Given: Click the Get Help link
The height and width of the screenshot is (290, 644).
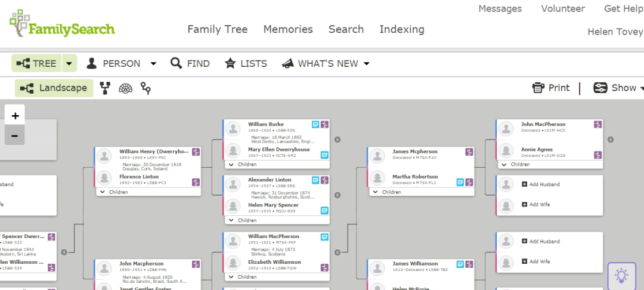Looking at the screenshot, I should 623,8.
